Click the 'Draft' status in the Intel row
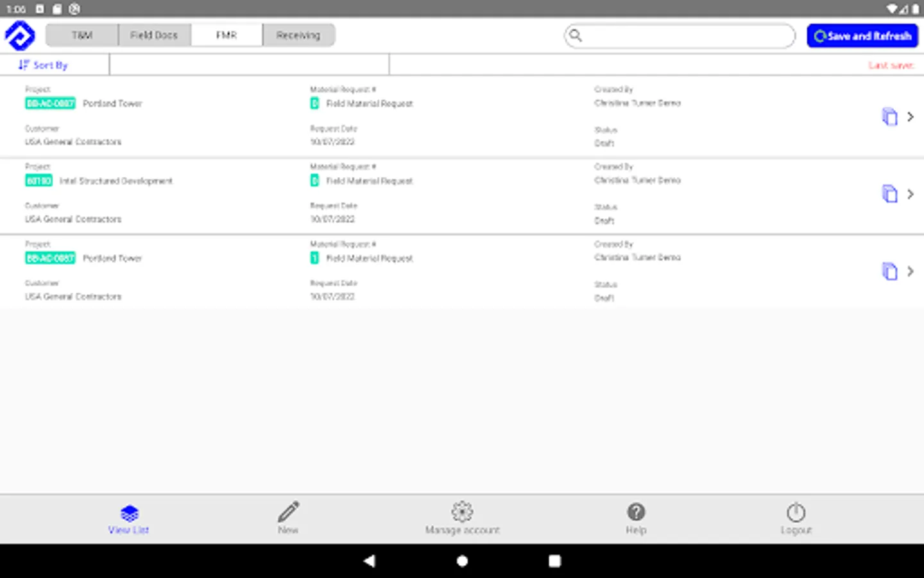The width and height of the screenshot is (924, 578). (x=604, y=220)
